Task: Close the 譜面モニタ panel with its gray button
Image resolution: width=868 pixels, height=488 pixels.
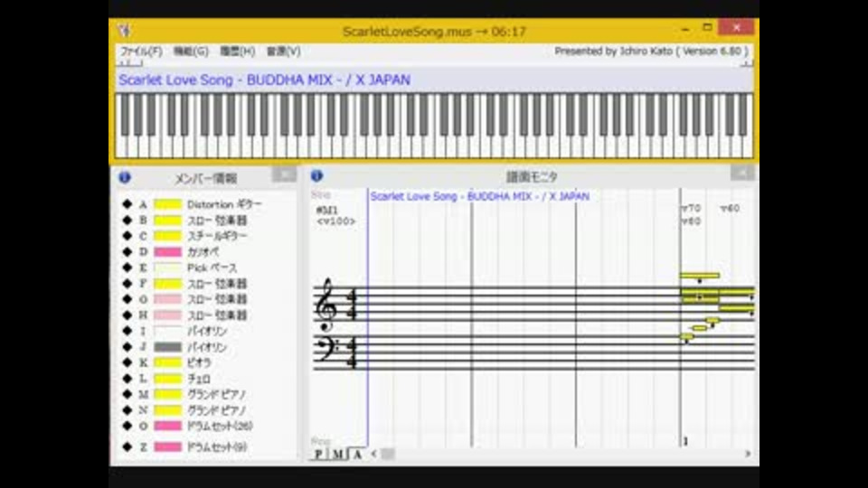Action: (x=741, y=174)
